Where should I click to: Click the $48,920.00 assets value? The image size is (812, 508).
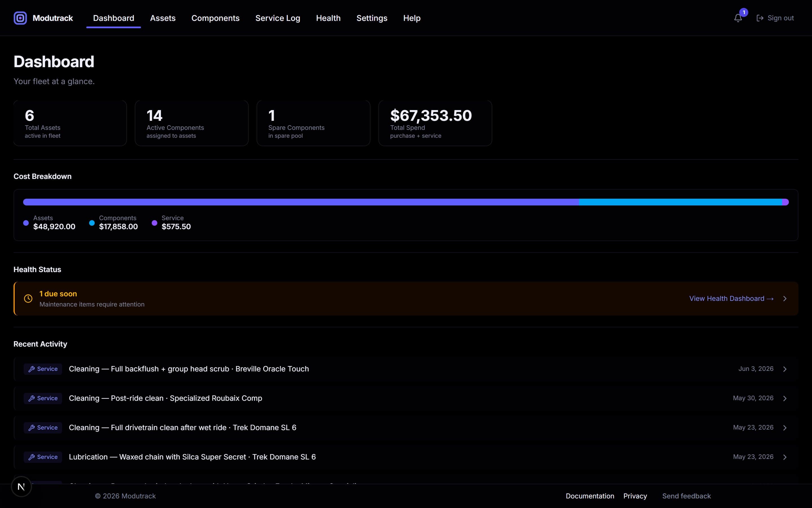[x=54, y=226]
